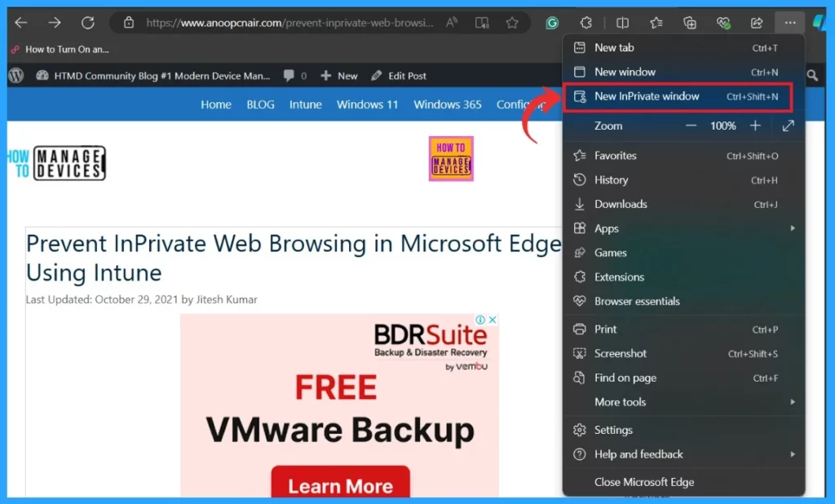Close the ad with the X icon
The width and height of the screenshot is (835, 504).
tap(493, 320)
